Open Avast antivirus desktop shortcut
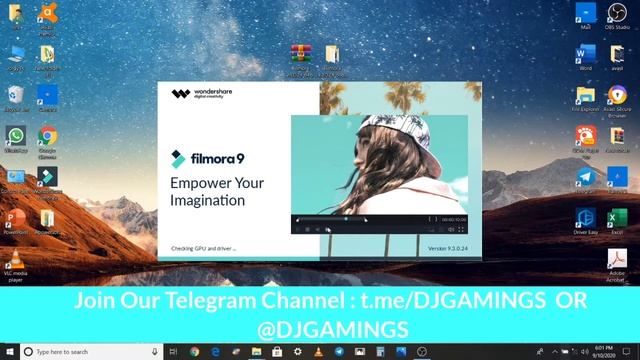The width and height of the screenshot is (640, 360). (47, 17)
